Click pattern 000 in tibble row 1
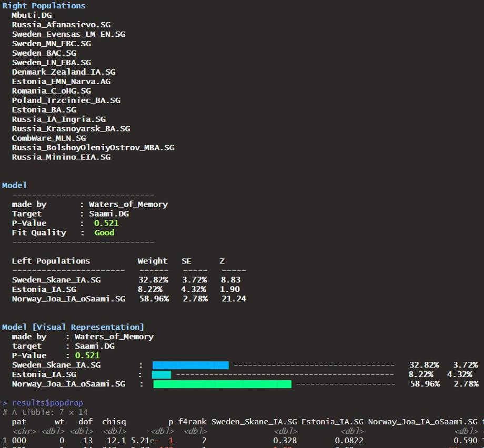The image size is (484, 448). (19, 441)
